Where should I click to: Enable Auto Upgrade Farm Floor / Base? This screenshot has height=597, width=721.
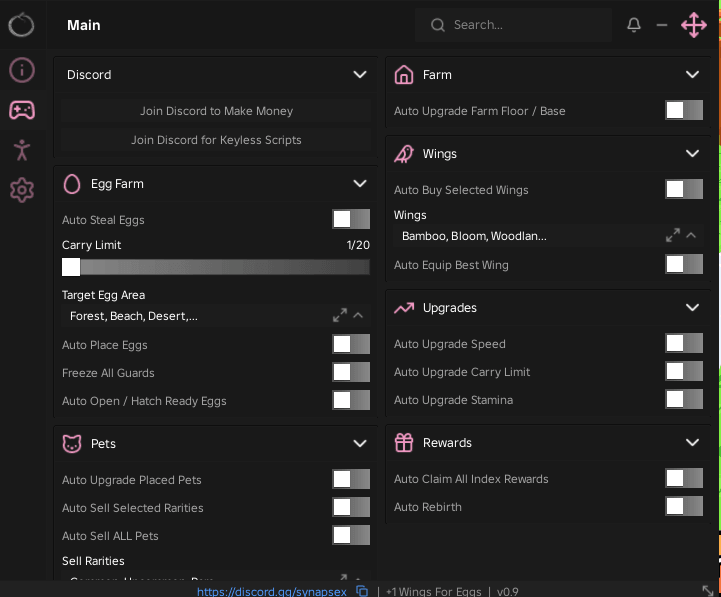684,110
